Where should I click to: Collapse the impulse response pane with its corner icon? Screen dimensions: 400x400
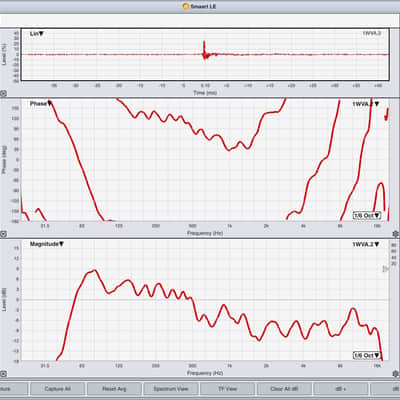[3, 94]
